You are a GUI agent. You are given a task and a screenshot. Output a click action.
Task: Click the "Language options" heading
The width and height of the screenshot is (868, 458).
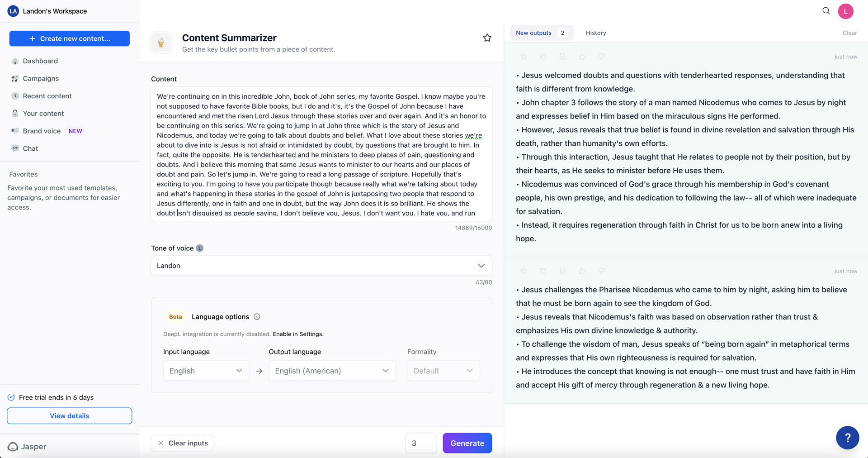(x=220, y=317)
